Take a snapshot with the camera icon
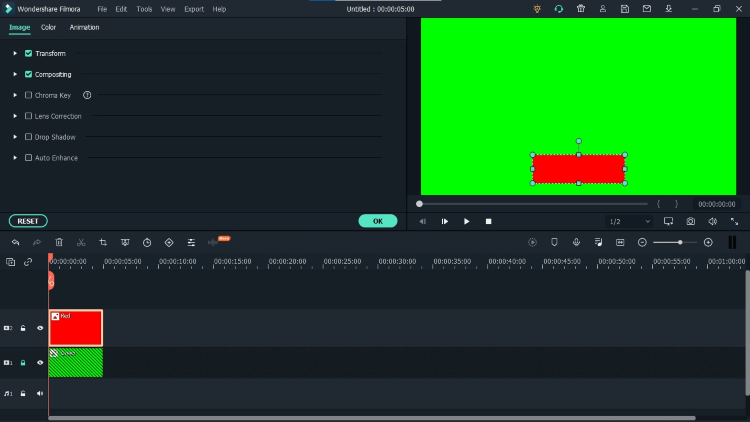 pos(691,222)
